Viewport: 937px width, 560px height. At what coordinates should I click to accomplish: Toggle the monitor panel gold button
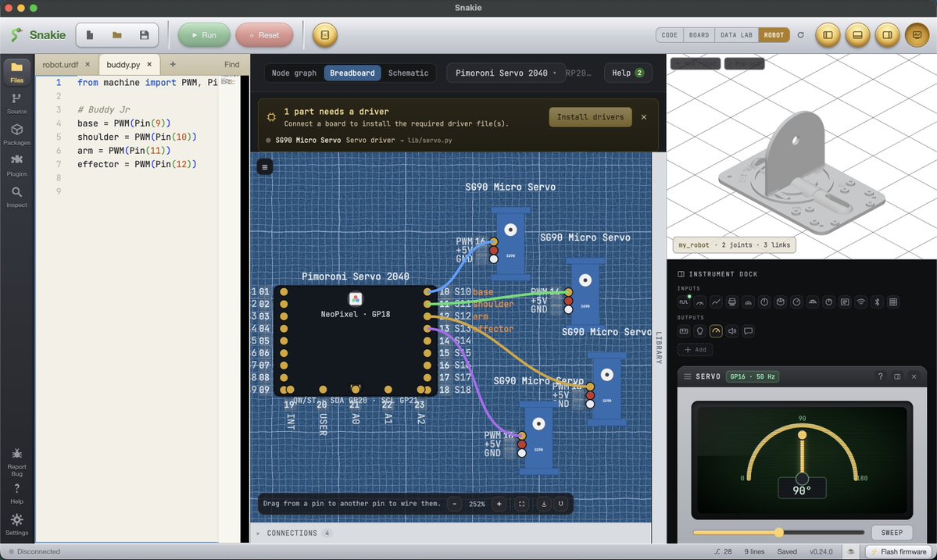point(917,35)
